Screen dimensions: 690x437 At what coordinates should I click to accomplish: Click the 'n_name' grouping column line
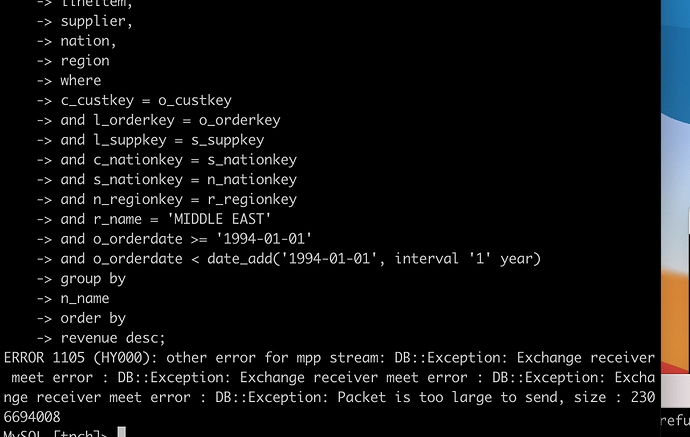tap(84, 298)
